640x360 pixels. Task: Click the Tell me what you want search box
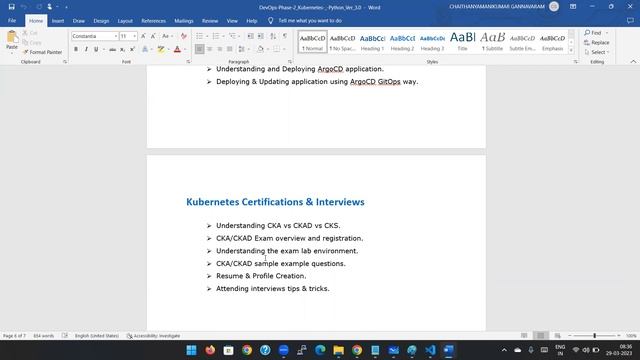[310, 20]
